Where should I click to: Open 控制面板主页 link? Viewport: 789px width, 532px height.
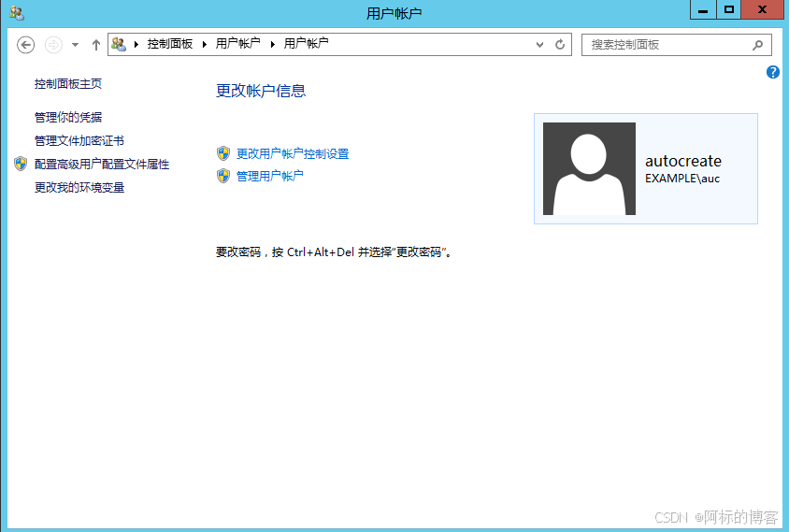click(68, 84)
